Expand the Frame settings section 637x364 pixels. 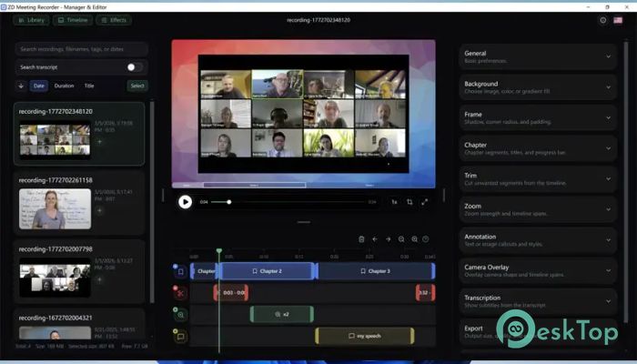pos(538,117)
